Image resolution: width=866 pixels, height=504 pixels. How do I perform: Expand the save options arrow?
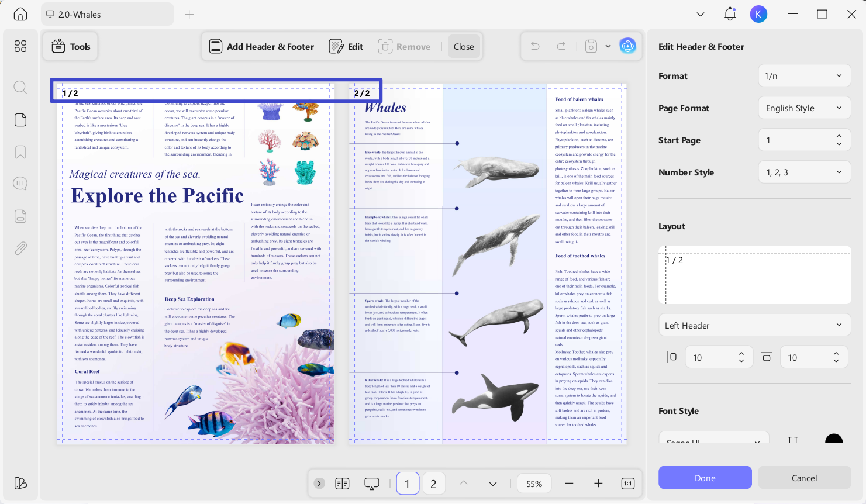coord(608,46)
